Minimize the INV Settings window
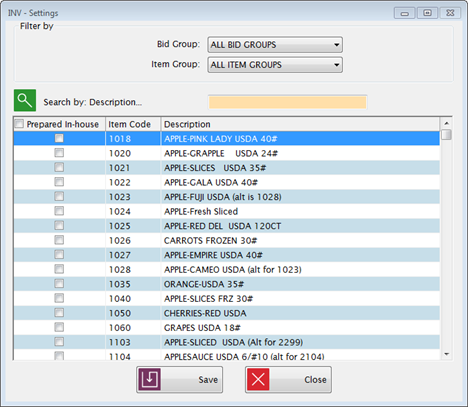Viewport: 468px width, 407px height. click(x=405, y=13)
